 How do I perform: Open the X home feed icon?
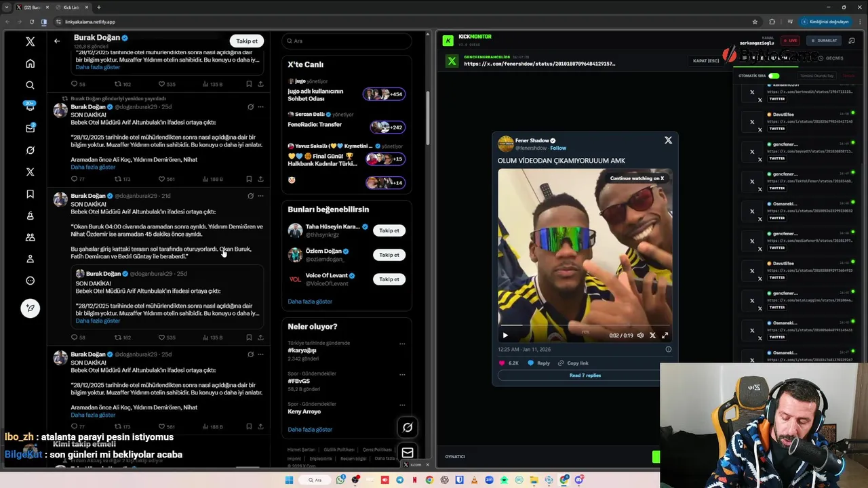tap(30, 64)
